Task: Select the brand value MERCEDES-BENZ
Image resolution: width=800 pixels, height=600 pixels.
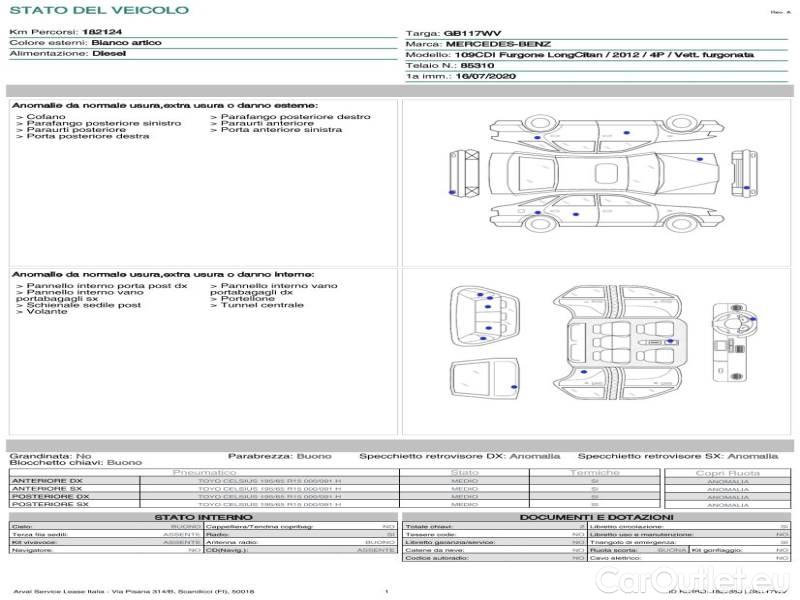Action: (498, 44)
